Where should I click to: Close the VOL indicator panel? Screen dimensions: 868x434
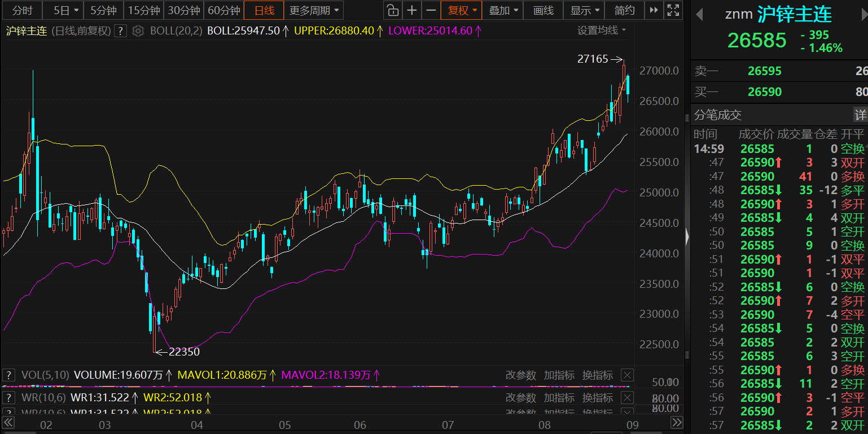[627, 375]
